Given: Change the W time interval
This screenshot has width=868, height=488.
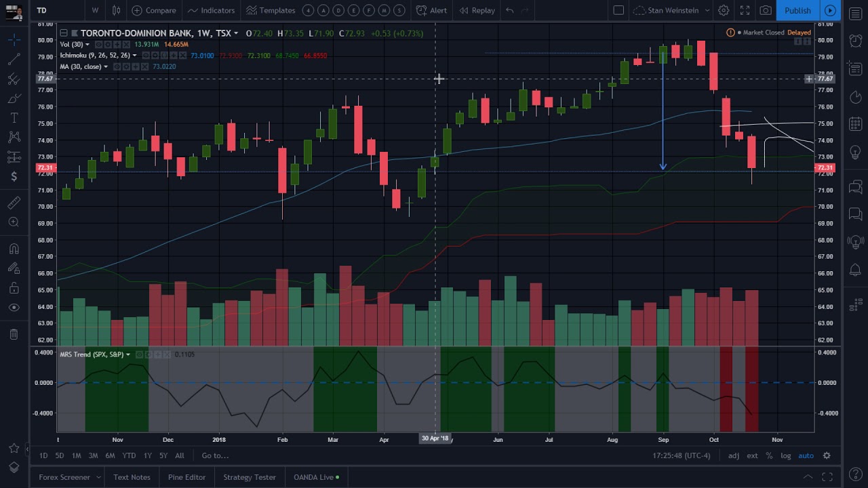Looking at the screenshot, I should click(x=95, y=10).
